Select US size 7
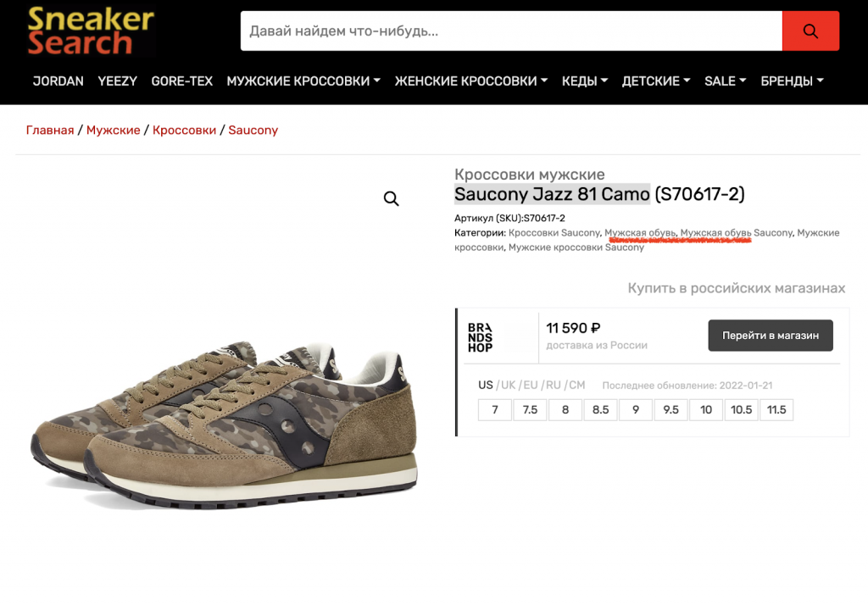 click(495, 409)
